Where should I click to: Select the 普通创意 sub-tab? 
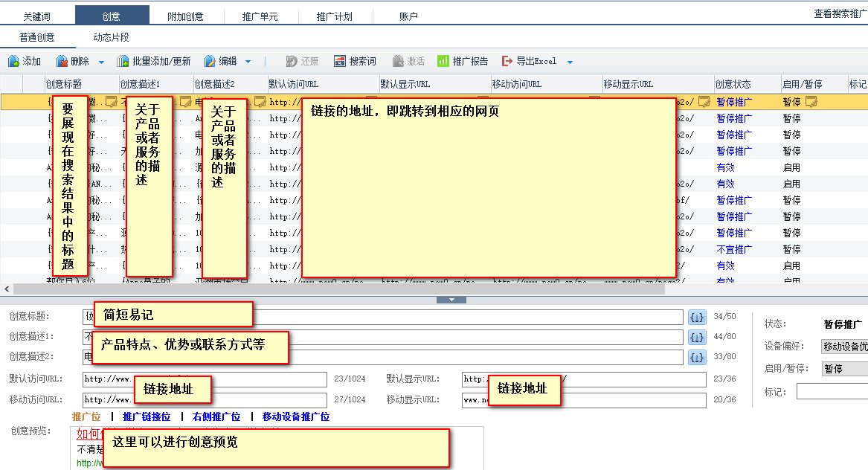pyautogui.click(x=37, y=37)
